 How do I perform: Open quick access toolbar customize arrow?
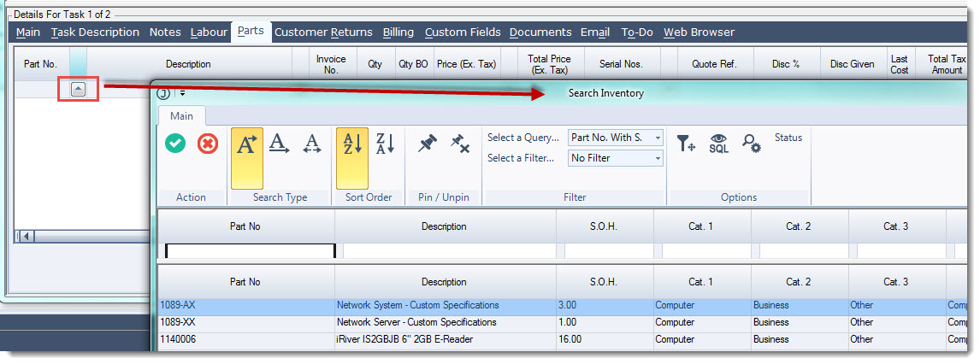pos(182,94)
